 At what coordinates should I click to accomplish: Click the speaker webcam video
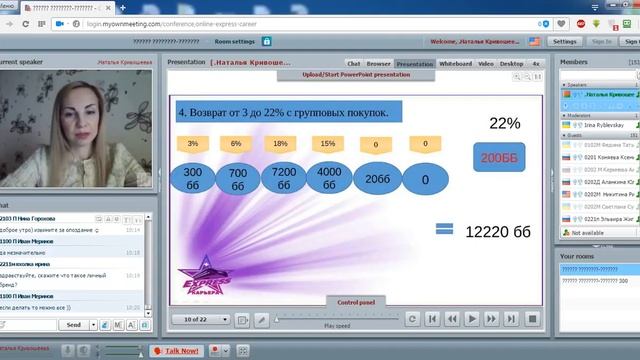76,129
